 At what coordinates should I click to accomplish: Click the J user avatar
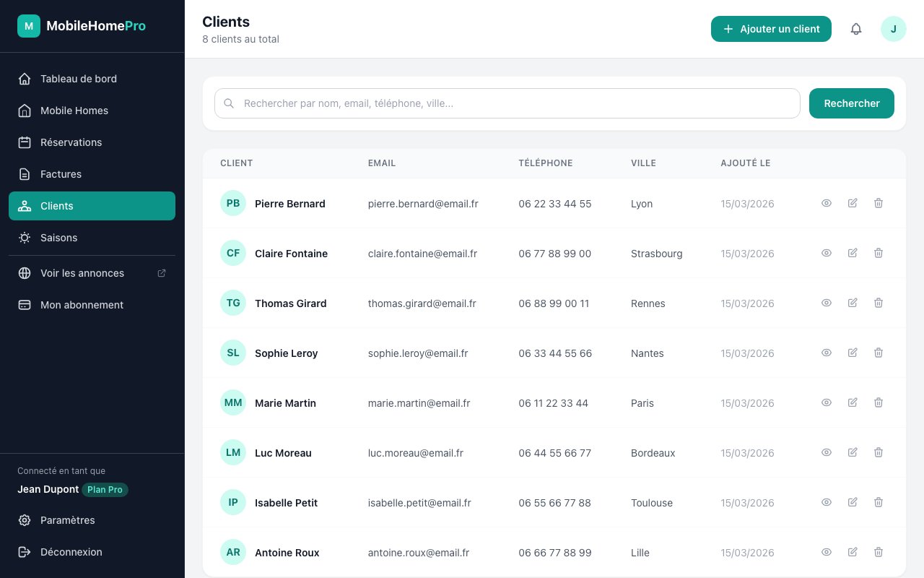click(893, 29)
